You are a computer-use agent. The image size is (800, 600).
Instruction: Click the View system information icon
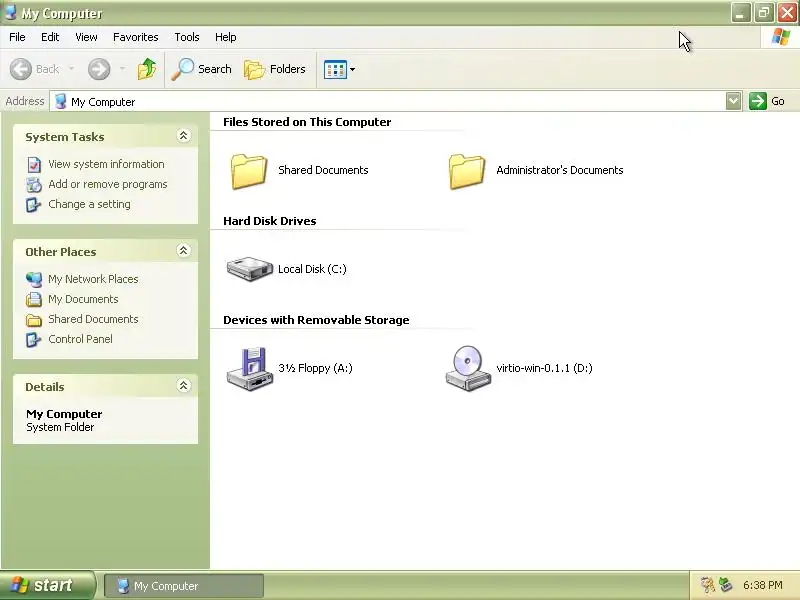coord(34,165)
